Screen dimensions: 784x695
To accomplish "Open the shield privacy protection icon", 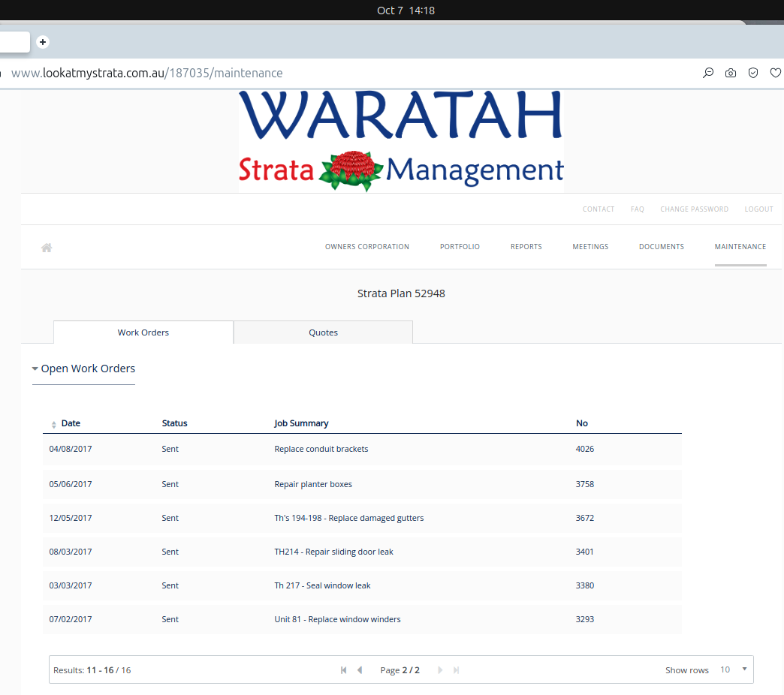I will tap(753, 73).
